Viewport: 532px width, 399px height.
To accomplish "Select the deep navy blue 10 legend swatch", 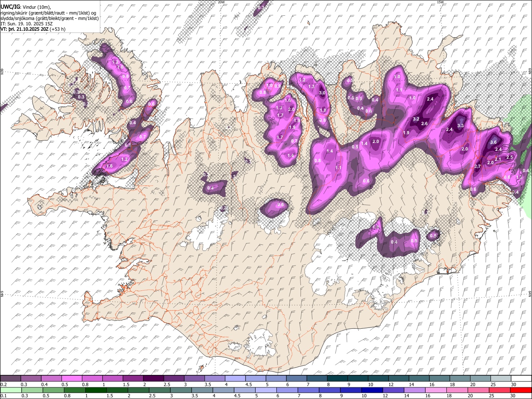I will (x=372, y=390).
